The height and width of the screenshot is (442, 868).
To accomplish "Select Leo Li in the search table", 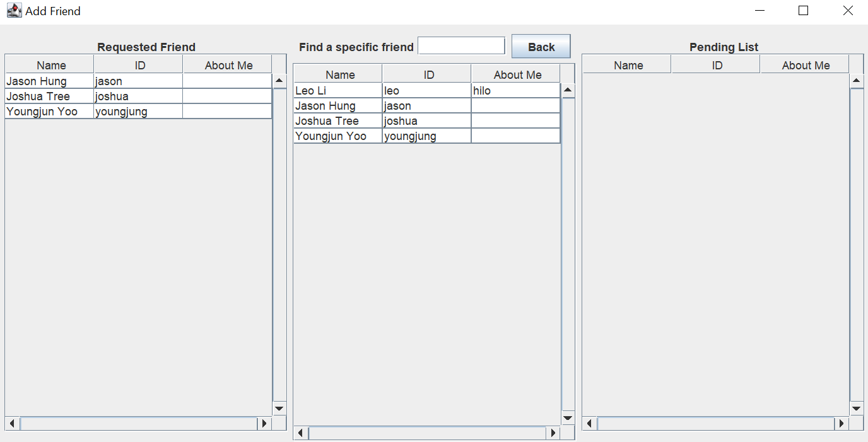I will tap(338, 91).
